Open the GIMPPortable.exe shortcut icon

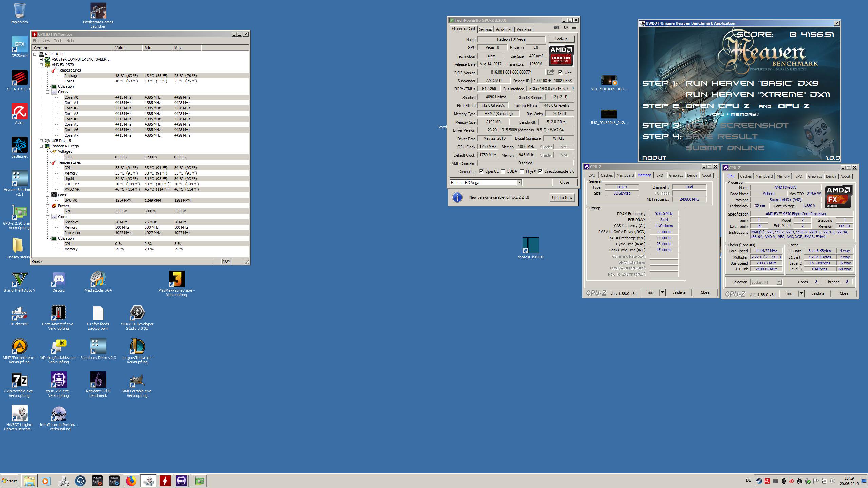click(x=137, y=380)
